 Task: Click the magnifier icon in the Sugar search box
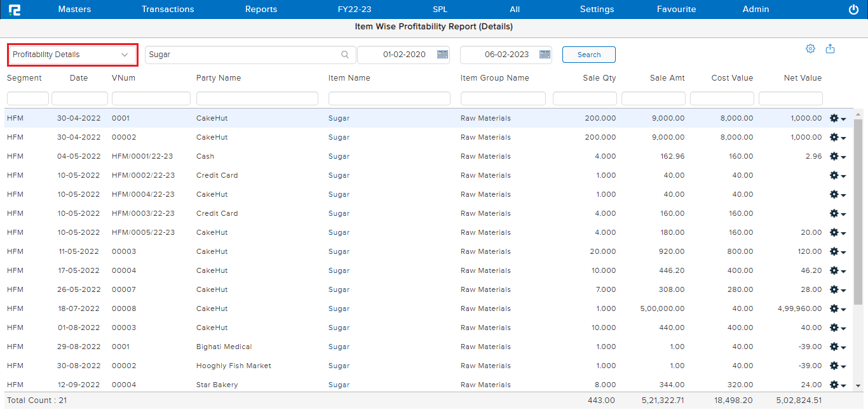click(345, 55)
